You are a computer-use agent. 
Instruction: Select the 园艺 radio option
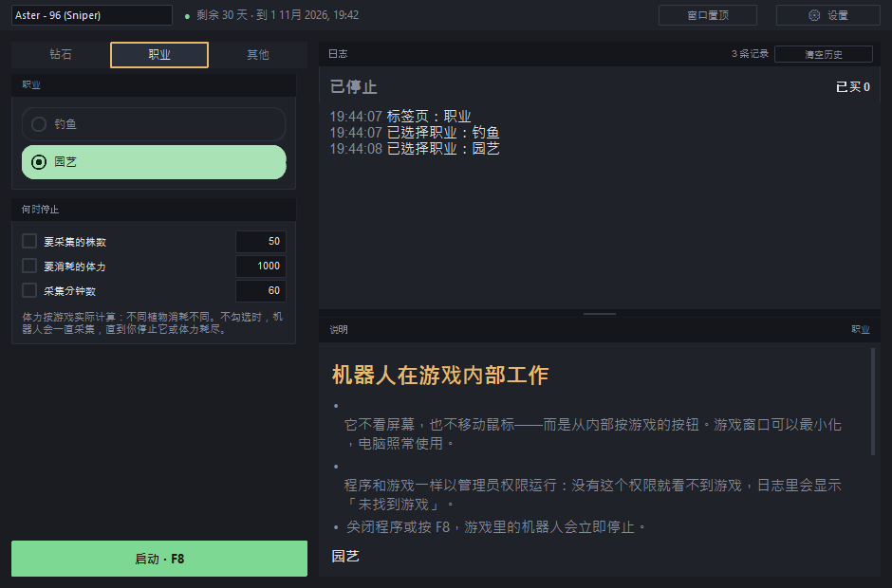point(154,162)
